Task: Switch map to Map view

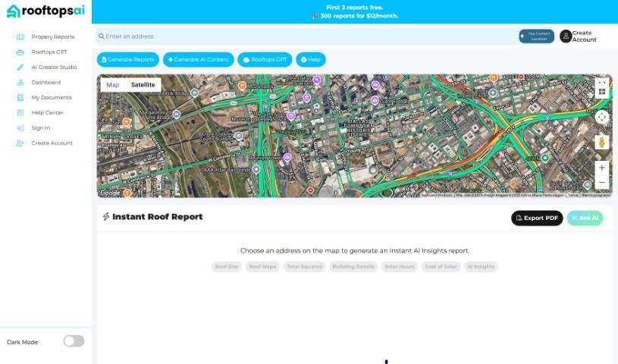Action: point(112,85)
